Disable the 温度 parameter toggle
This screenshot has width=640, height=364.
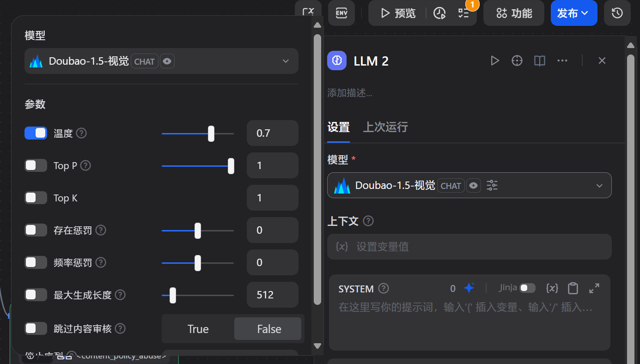[36, 133]
